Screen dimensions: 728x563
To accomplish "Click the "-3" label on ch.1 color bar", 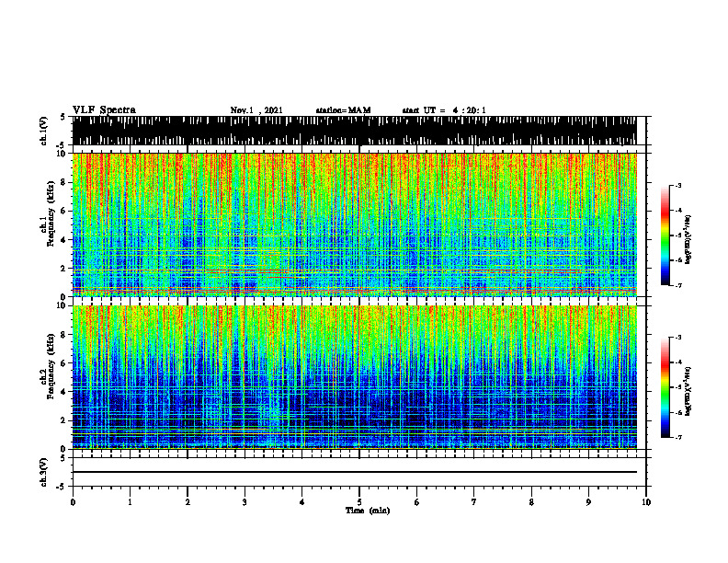I will pos(678,185).
